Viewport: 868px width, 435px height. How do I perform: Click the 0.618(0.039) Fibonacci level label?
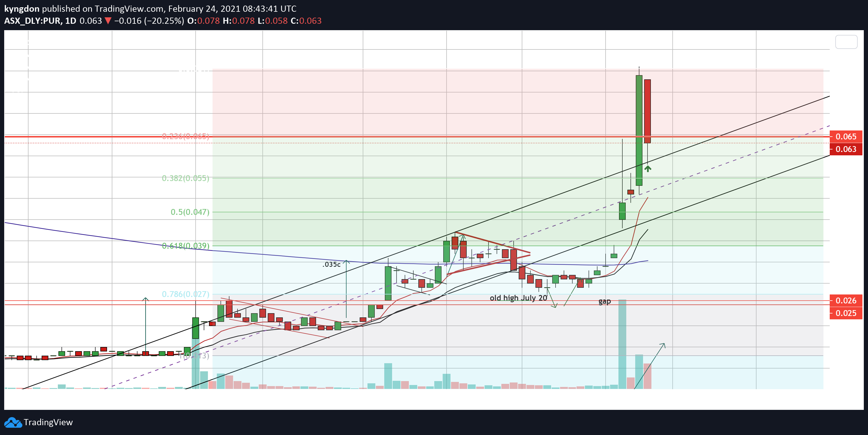click(186, 246)
